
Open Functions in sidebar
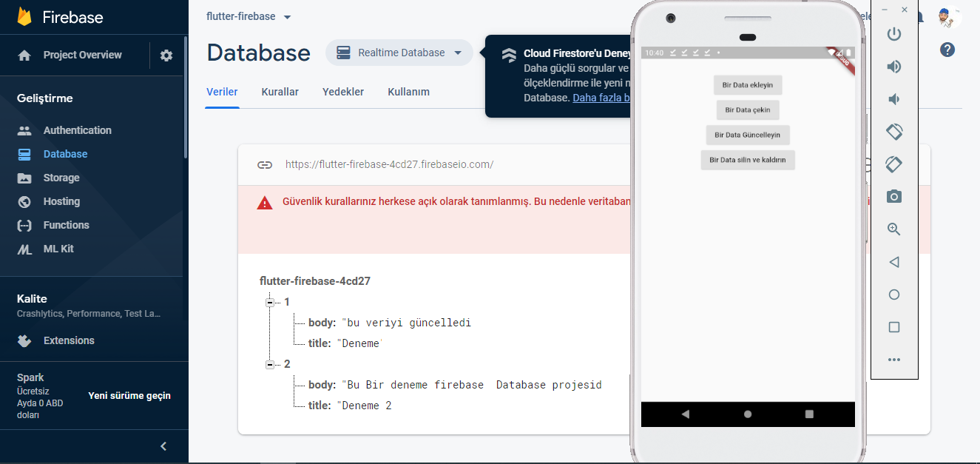coord(67,225)
